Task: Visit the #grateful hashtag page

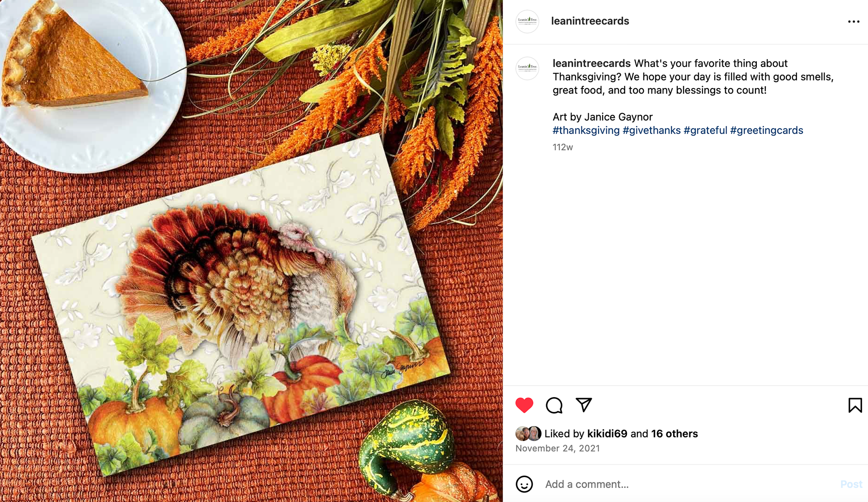Action: coord(705,131)
